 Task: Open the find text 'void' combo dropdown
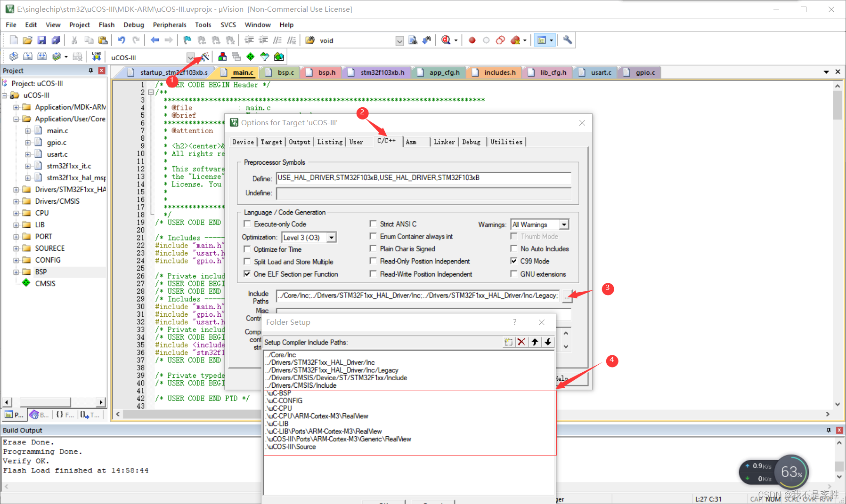click(399, 41)
